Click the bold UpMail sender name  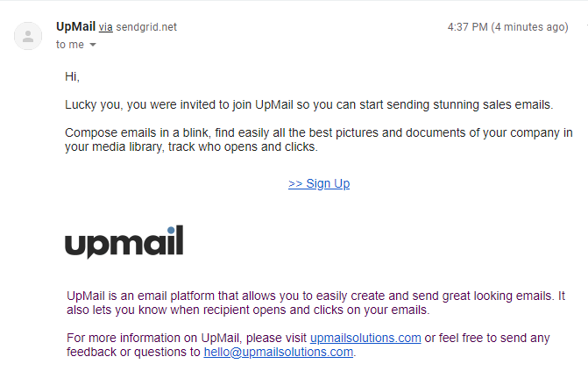tap(75, 26)
